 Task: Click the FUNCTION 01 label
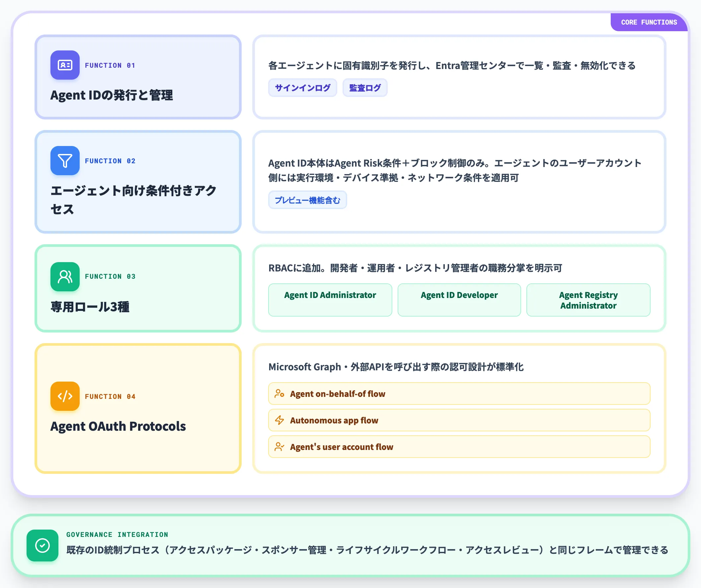point(110,65)
